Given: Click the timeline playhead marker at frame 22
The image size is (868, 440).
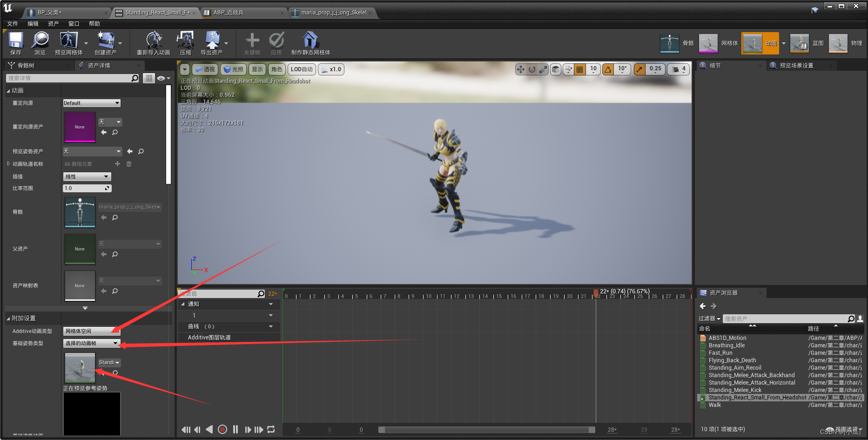Looking at the screenshot, I should click(x=596, y=292).
